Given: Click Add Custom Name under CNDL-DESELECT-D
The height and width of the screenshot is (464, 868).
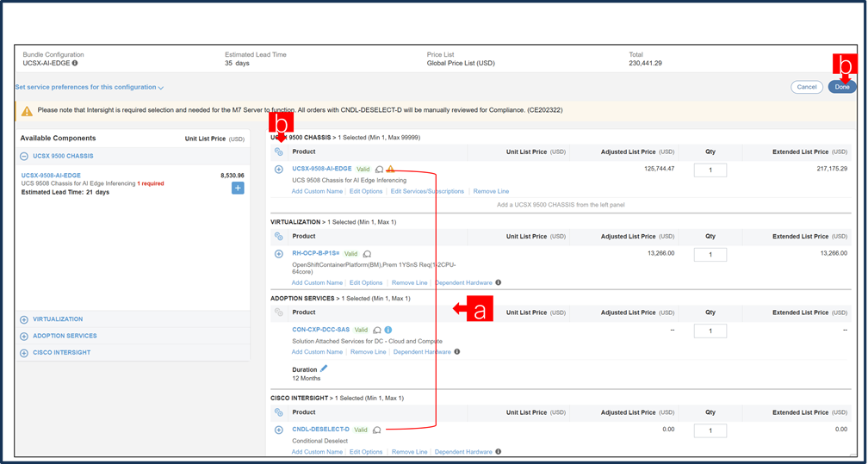Looking at the screenshot, I should pos(317,452).
